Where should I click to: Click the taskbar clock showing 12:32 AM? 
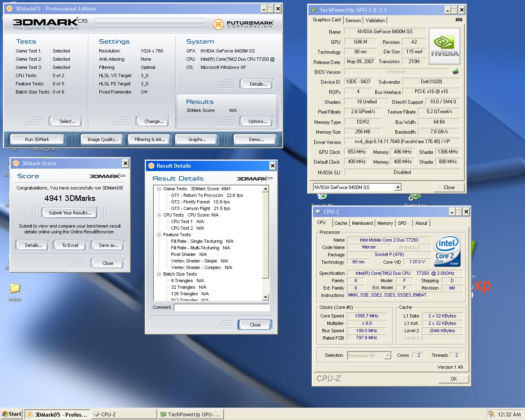click(x=509, y=415)
